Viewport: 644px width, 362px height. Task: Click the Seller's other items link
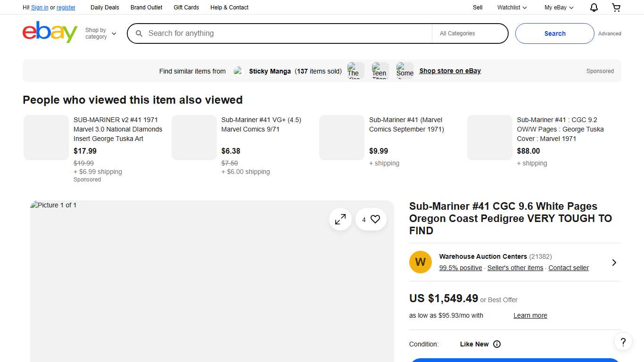point(515,268)
